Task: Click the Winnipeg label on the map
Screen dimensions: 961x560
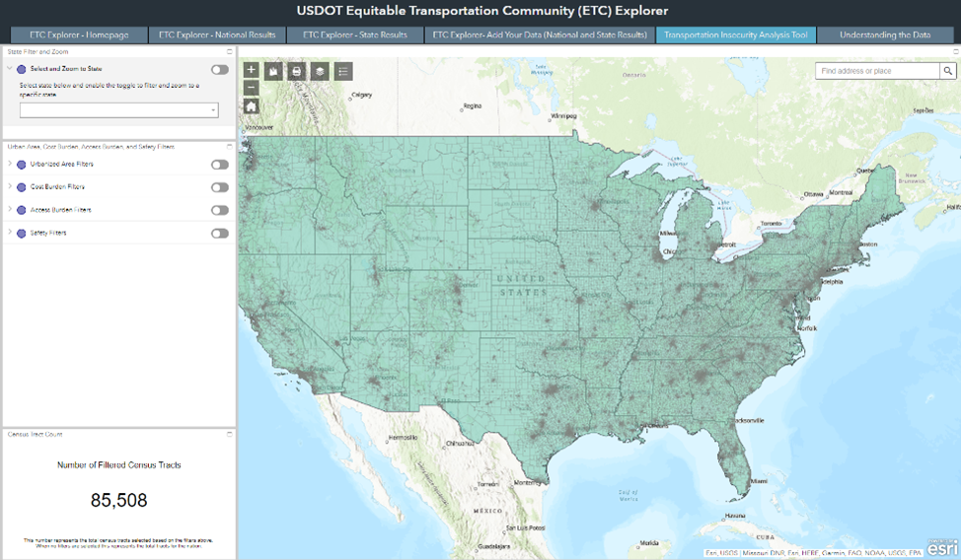Action: (x=563, y=115)
